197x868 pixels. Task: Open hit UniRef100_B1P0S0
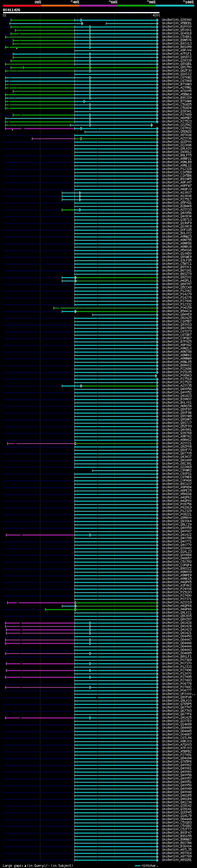point(177,26)
